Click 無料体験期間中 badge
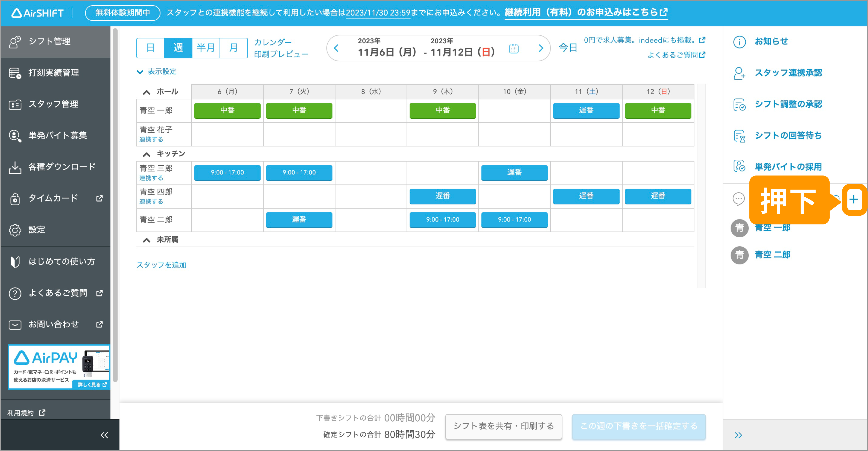Screen dimensions: 868x451 click(x=122, y=13)
